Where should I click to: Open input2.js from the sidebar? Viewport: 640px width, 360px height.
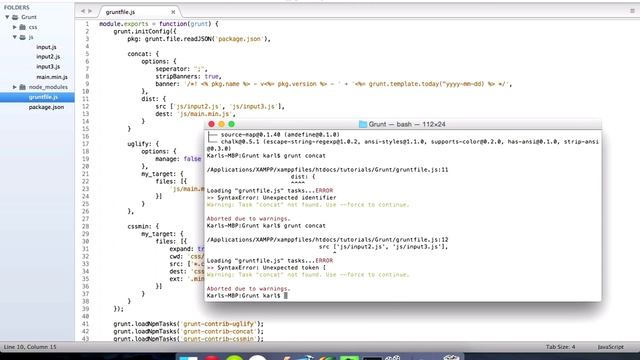(x=48, y=57)
